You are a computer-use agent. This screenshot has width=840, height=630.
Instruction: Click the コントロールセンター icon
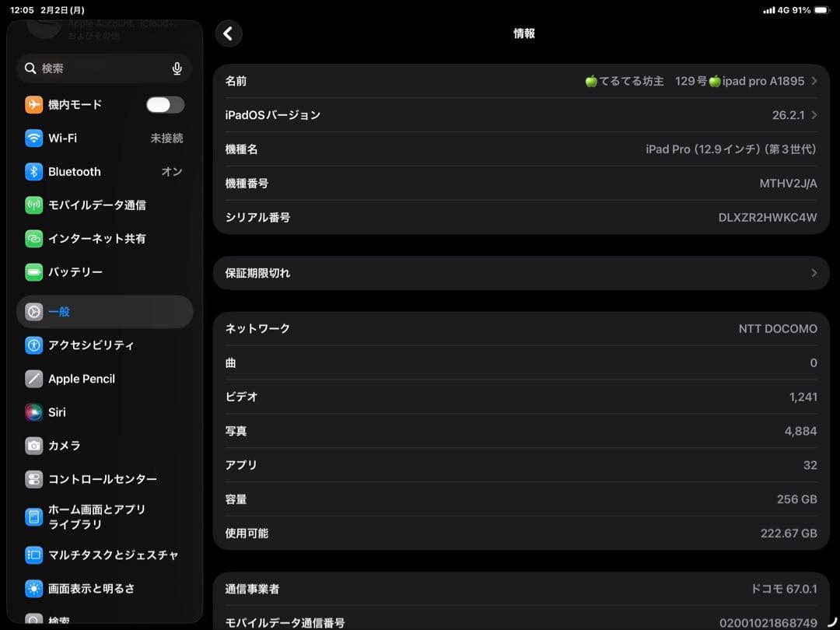(x=34, y=479)
